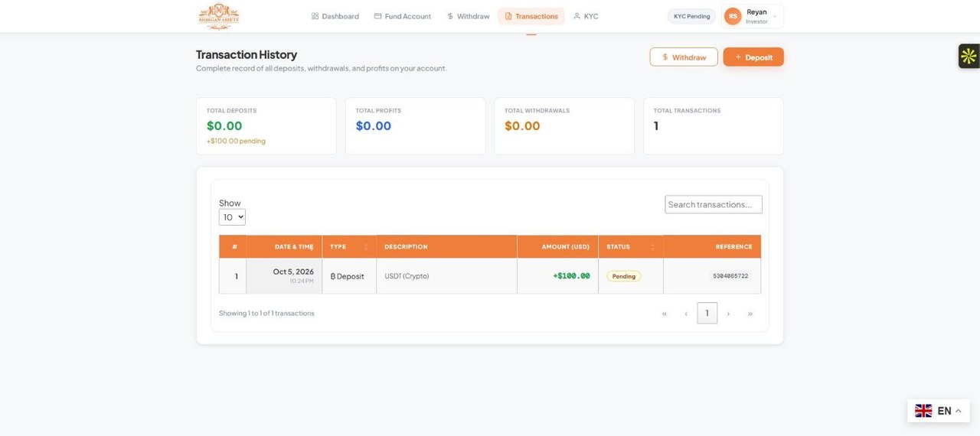
Task: Click the Type column sort arrows
Action: (366, 246)
